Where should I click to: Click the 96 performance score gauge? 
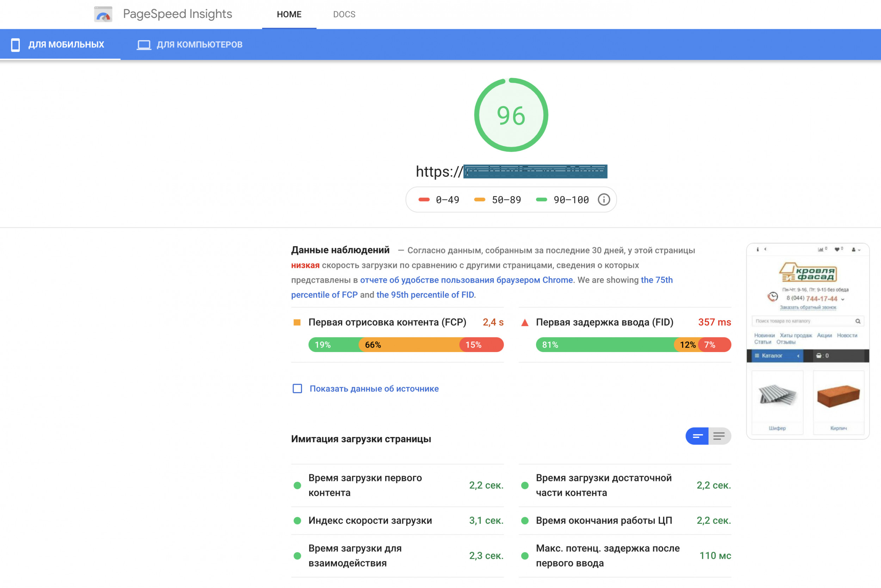511,115
